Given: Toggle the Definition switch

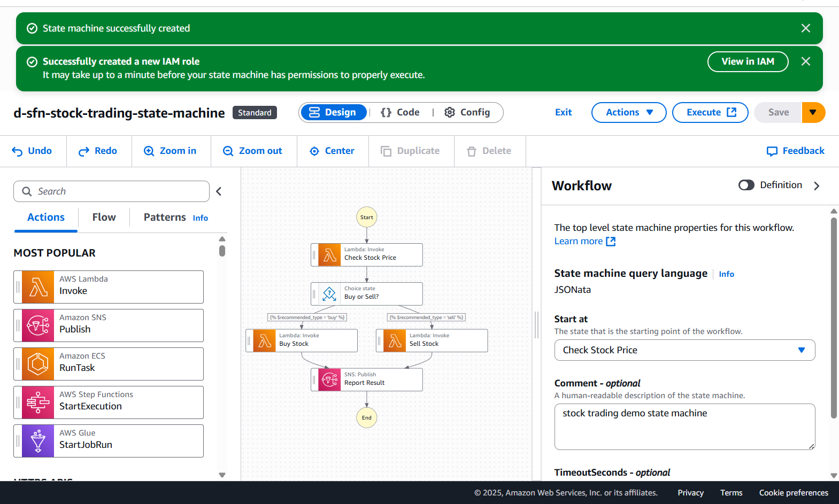Looking at the screenshot, I should click(x=746, y=185).
